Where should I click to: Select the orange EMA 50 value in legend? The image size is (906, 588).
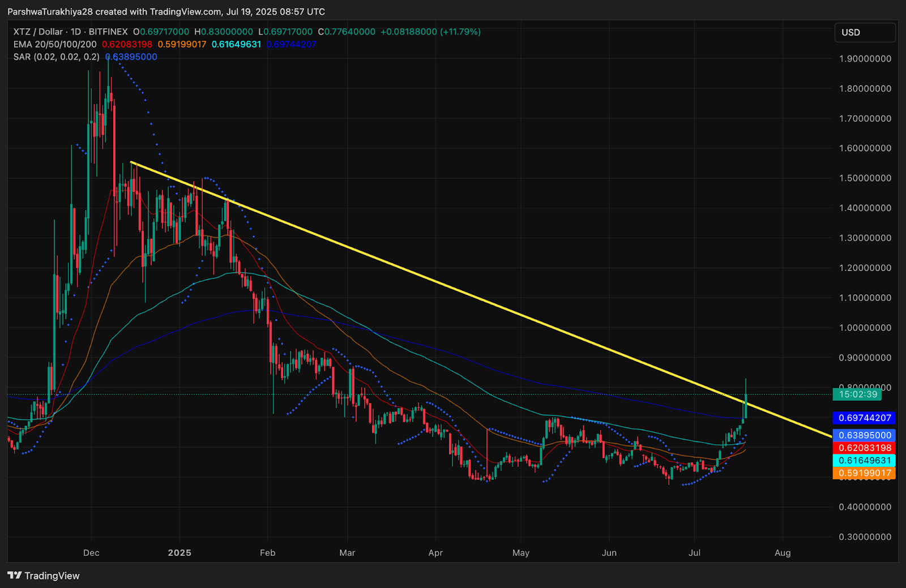[182, 44]
